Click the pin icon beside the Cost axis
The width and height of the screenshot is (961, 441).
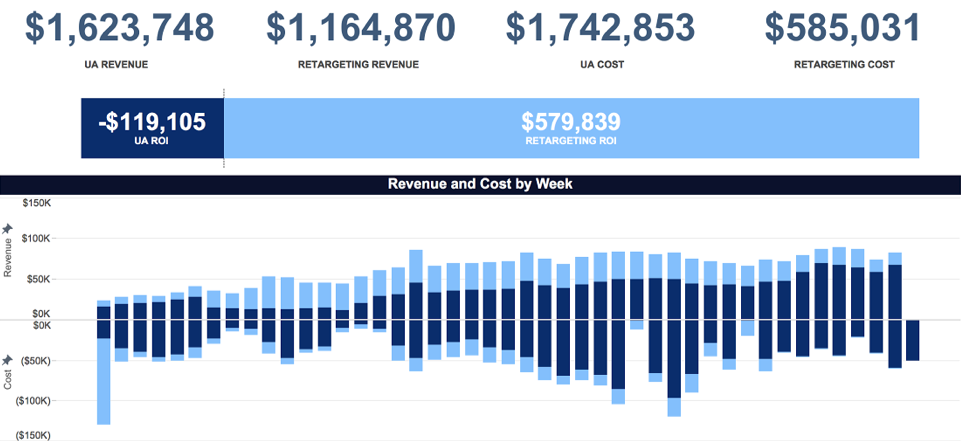(x=8, y=359)
